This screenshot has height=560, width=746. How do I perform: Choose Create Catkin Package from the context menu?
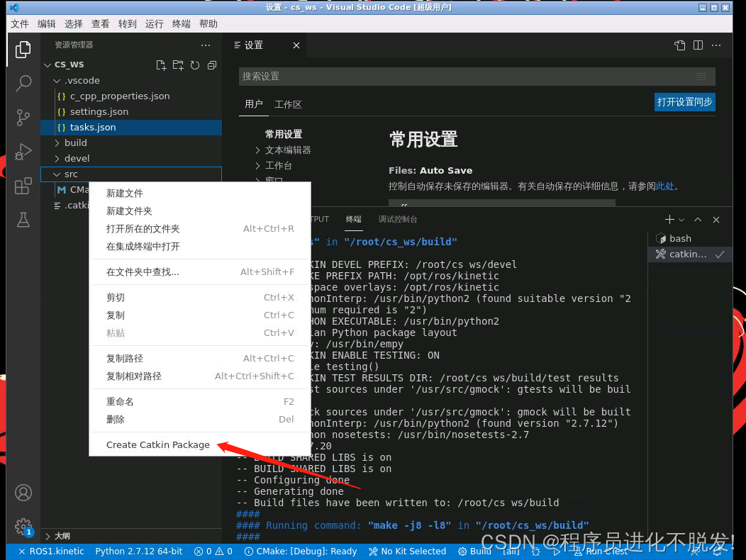[200, 445]
